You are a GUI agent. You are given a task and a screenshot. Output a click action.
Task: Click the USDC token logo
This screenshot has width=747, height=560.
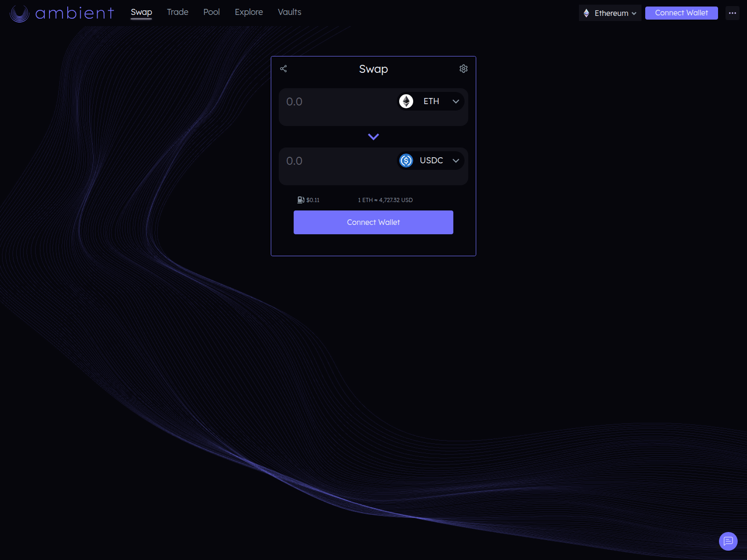pyautogui.click(x=406, y=161)
